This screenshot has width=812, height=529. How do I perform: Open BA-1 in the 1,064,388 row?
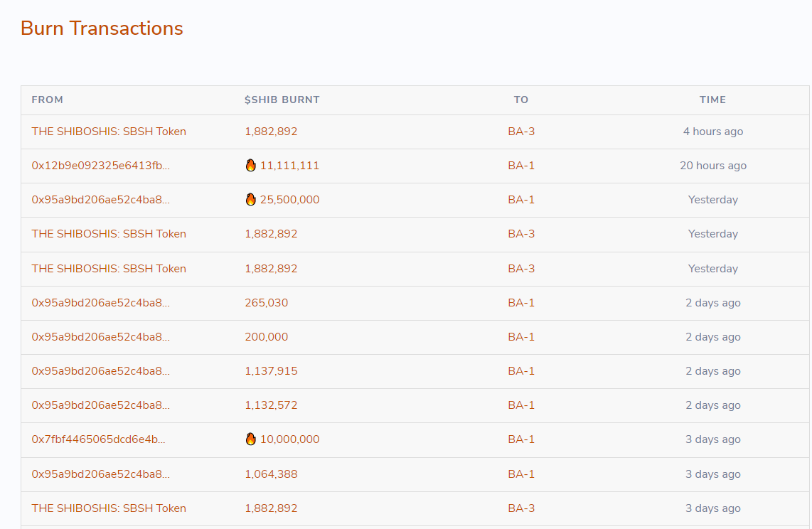point(521,474)
